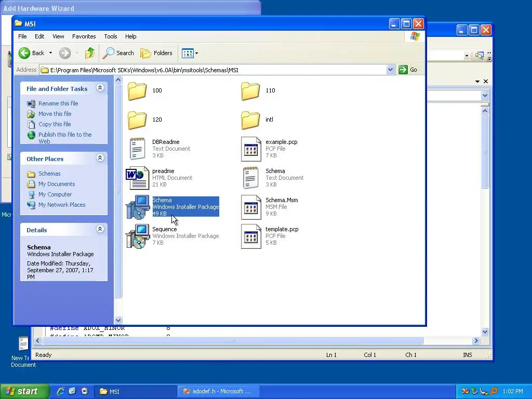
Task: Select the 110 folder icon
Action: pos(250,91)
